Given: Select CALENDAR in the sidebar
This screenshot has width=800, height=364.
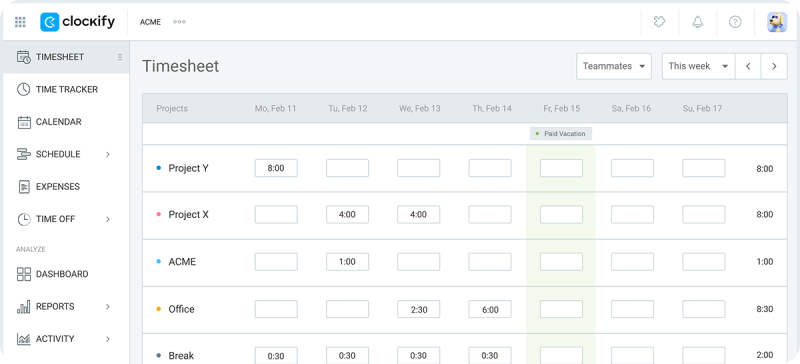Looking at the screenshot, I should coord(59,122).
